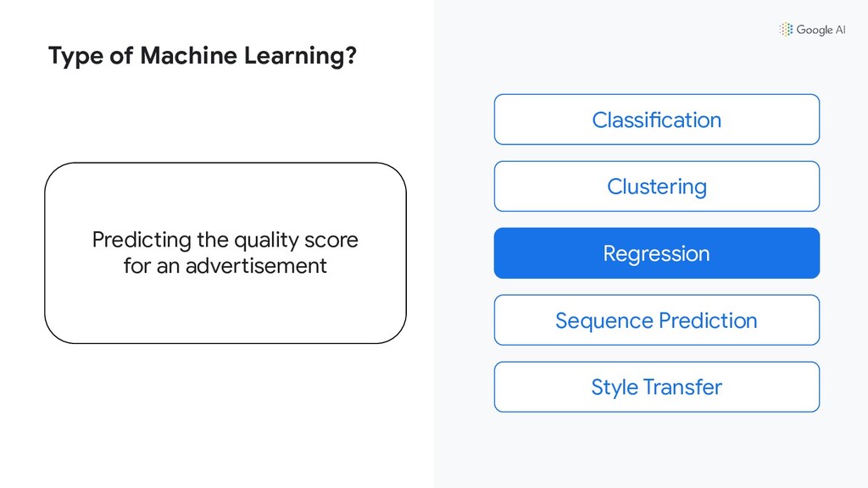
Task: Pick the Sequence Prediction option
Action: 657,319
